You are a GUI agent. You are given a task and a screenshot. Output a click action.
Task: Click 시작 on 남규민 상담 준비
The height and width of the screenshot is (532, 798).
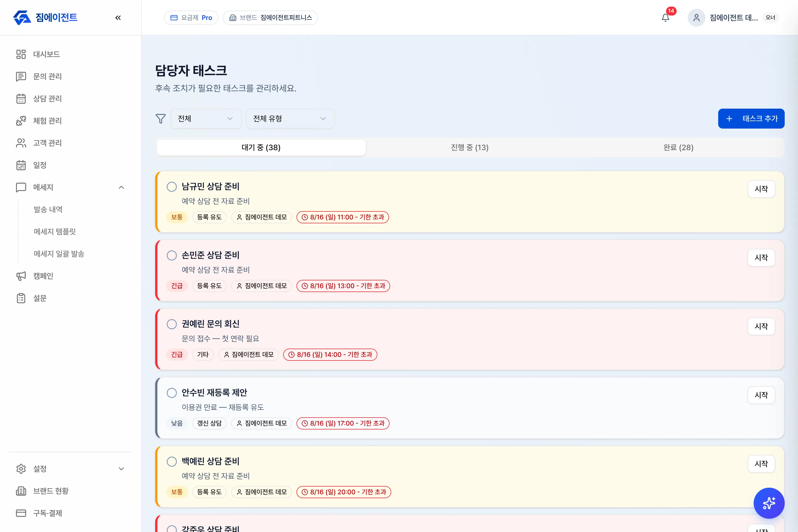(x=761, y=189)
